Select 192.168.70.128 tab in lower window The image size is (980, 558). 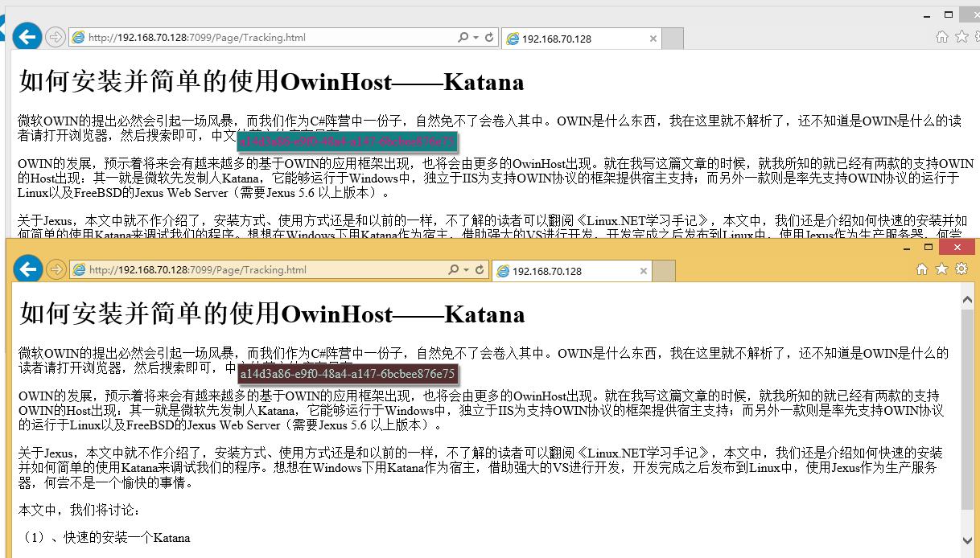[x=570, y=271]
